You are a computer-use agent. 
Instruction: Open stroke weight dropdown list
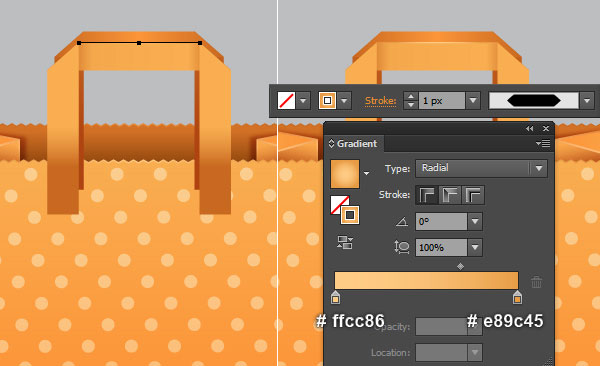pyautogui.click(x=473, y=101)
